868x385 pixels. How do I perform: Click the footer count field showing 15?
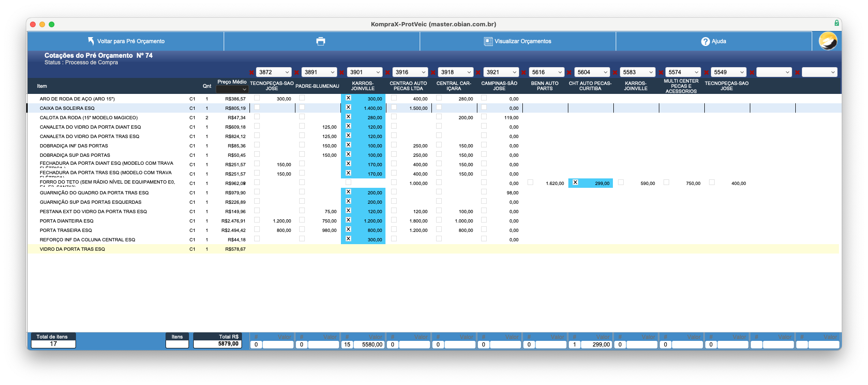(x=347, y=345)
